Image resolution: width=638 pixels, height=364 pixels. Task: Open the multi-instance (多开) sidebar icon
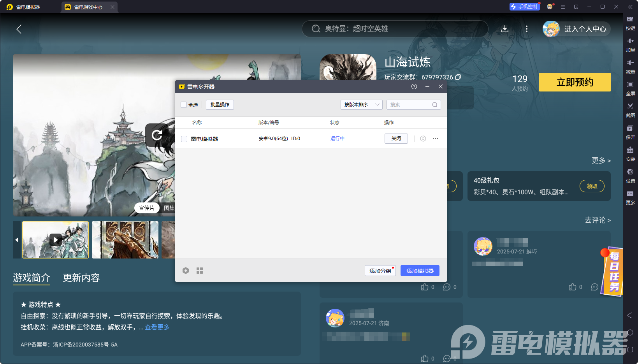(630, 128)
